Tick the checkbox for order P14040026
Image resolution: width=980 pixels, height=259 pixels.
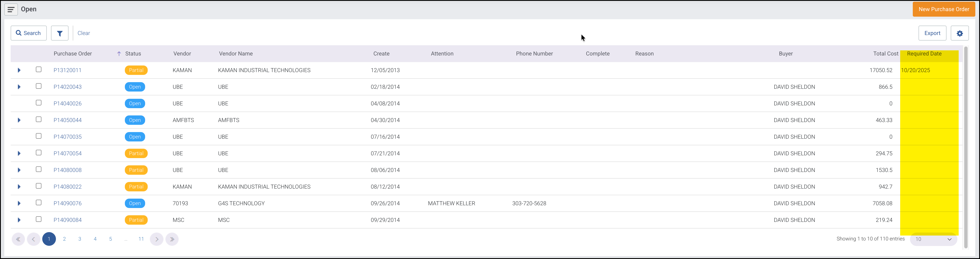point(38,103)
